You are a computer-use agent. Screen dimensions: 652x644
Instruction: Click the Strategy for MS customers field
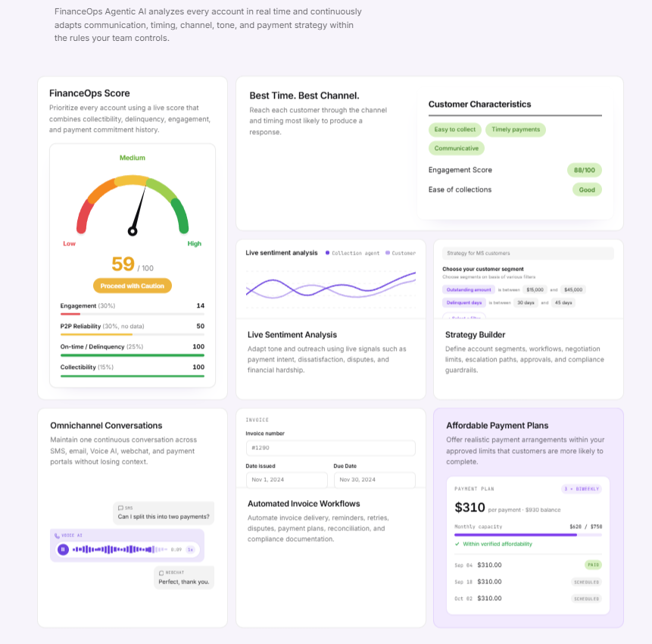click(x=528, y=253)
